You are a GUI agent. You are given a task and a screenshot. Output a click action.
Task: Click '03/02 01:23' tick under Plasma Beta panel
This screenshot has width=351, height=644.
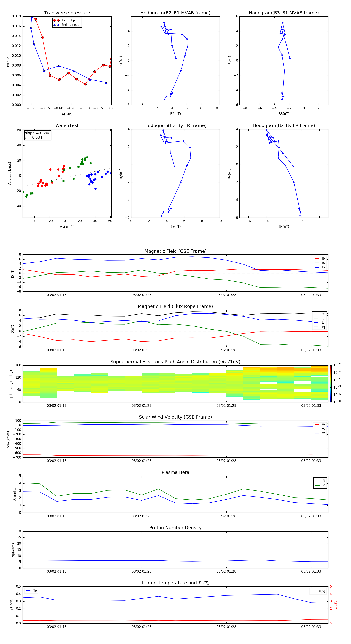pyautogui.click(x=141, y=516)
